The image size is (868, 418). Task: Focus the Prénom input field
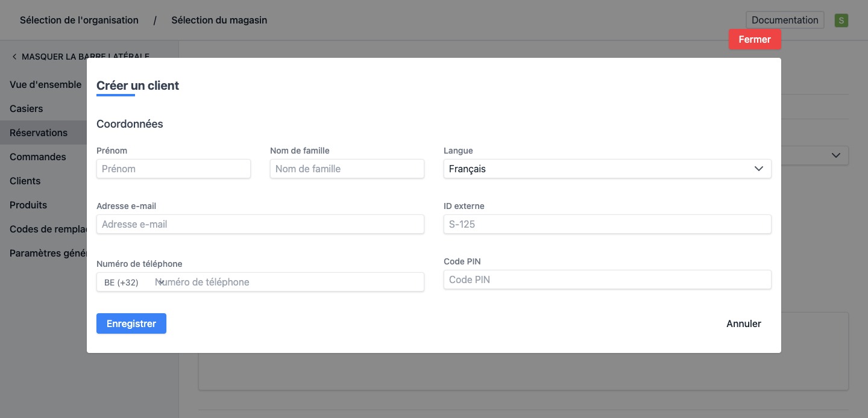pos(174,169)
